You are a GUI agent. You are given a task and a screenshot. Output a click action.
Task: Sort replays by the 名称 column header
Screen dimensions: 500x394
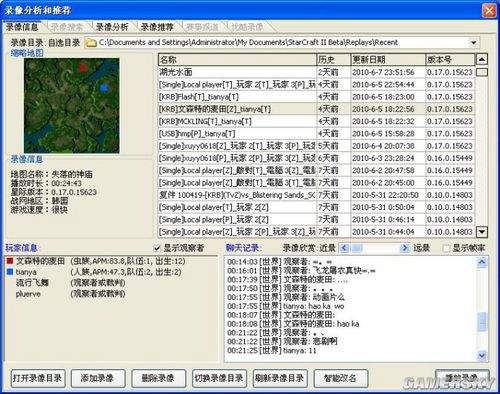tap(237, 60)
